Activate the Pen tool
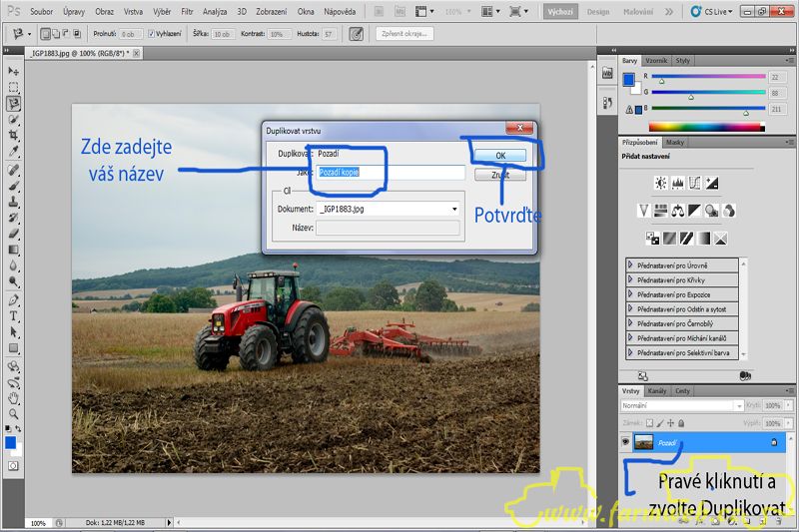The width and height of the screenshot is (799, 532). coord(14,299)
